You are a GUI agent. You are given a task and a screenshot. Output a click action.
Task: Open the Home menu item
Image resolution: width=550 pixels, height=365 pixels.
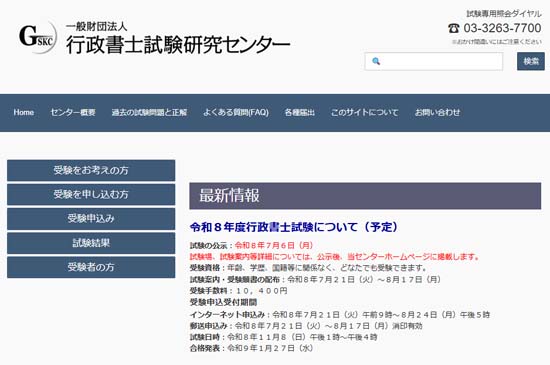(24, 113)
